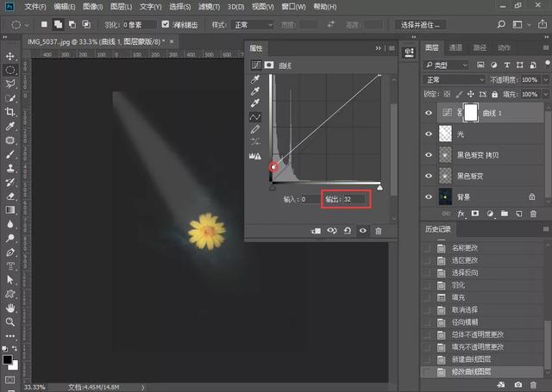The width and height of the screenshot is (552, 392).
Task: Click the reset adjustment icon in Properties
Action: pyautogui.click(x=347, y=231)
